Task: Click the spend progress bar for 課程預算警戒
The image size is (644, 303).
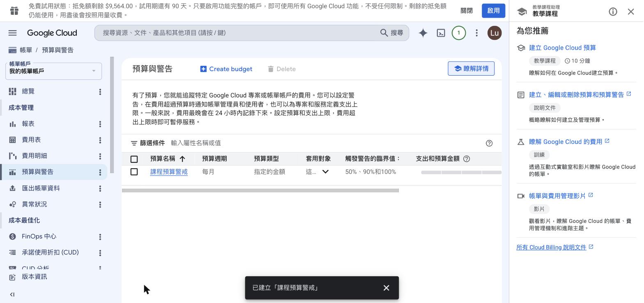Action: tap(461, 172)
